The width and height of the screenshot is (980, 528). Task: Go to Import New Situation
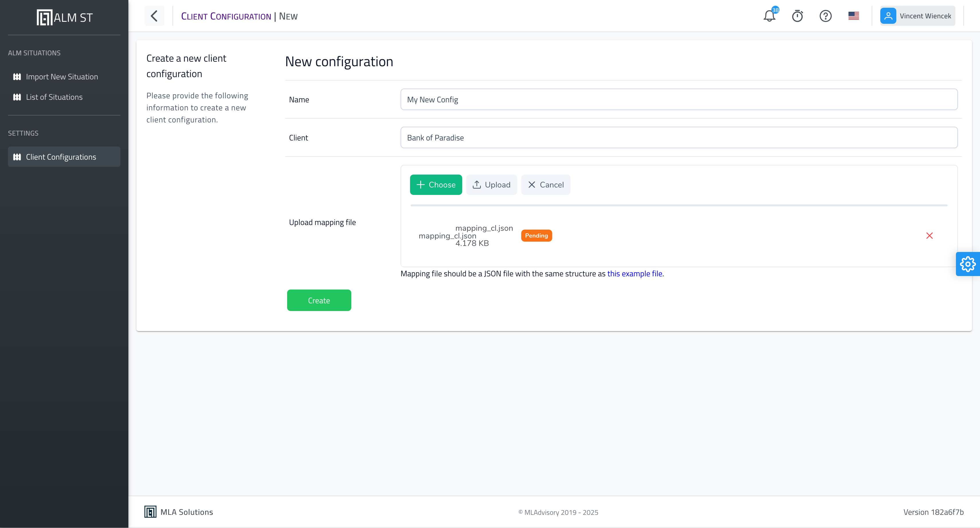coord(62,77)
